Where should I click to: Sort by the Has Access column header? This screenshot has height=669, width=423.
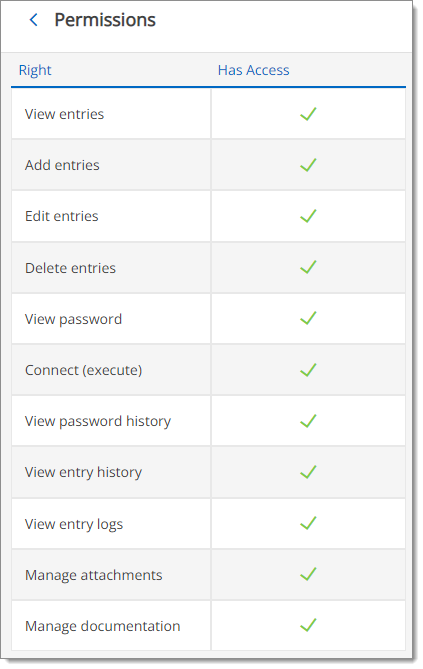[254, 70]
